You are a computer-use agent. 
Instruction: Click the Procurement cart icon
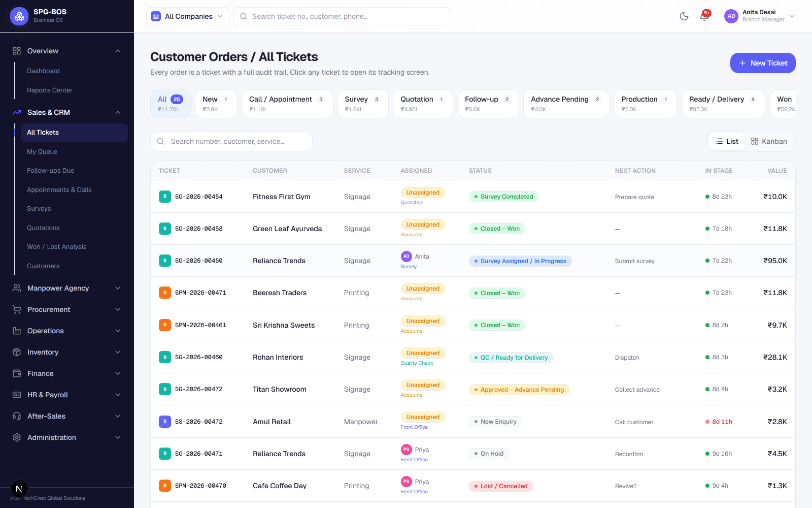[17, 309]
